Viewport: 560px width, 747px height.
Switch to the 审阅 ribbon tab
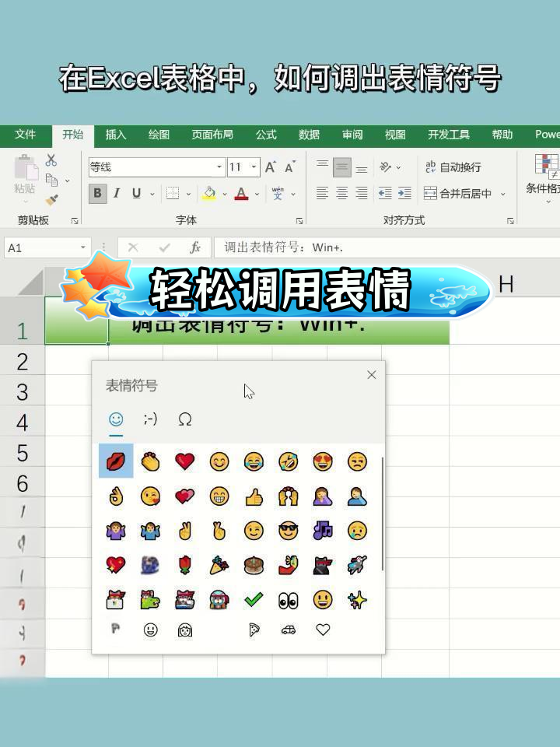[352, 135]
